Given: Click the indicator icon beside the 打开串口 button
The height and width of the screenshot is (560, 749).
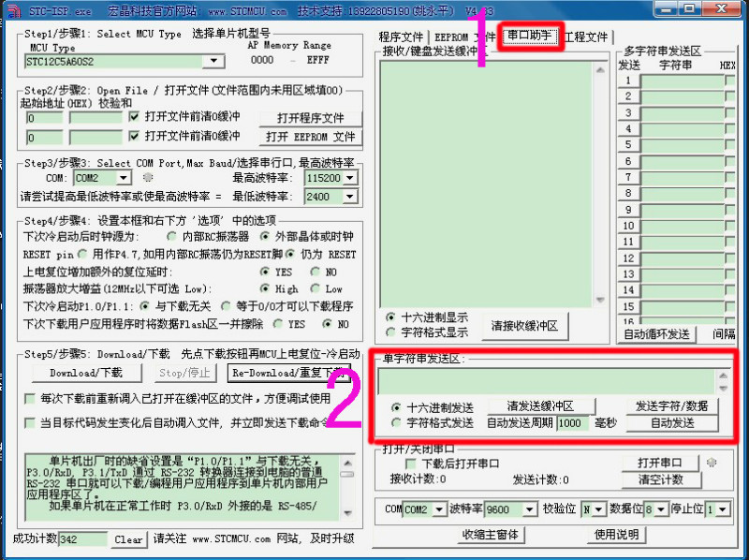Looking at the screenshot, I should 712,463.
